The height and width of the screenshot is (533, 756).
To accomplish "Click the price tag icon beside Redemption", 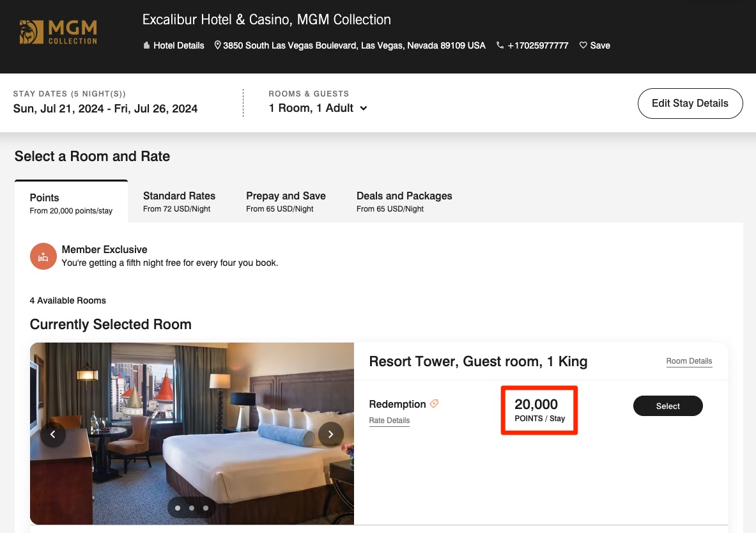I will click(434, 403).
